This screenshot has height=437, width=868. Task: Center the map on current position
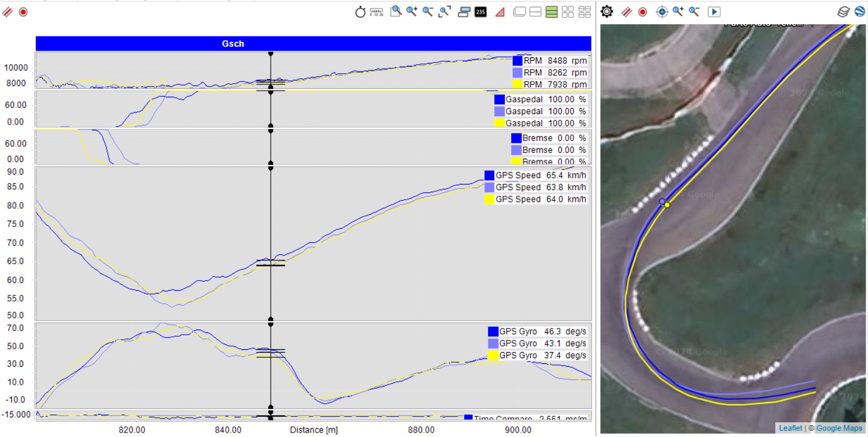click(x=662, y=12)
